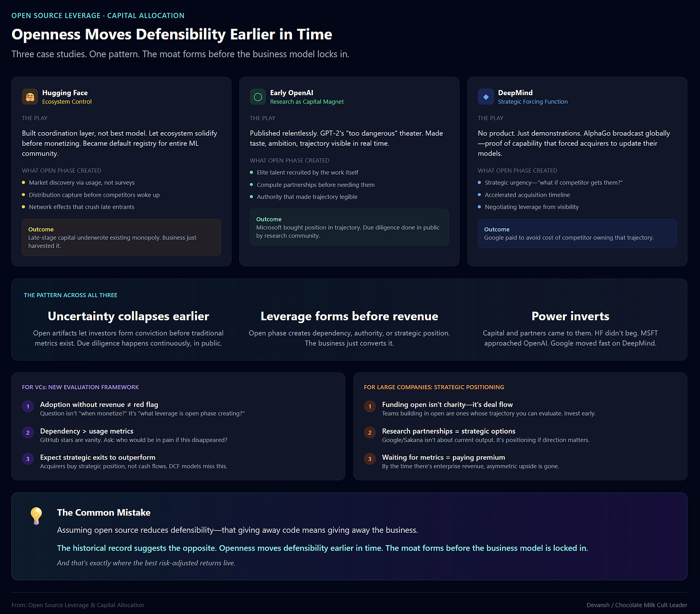The height and width of the screenshot is (614, 700).
Task: Click the item Waiting for metrics = paying premium
Action: pos(444,457)
